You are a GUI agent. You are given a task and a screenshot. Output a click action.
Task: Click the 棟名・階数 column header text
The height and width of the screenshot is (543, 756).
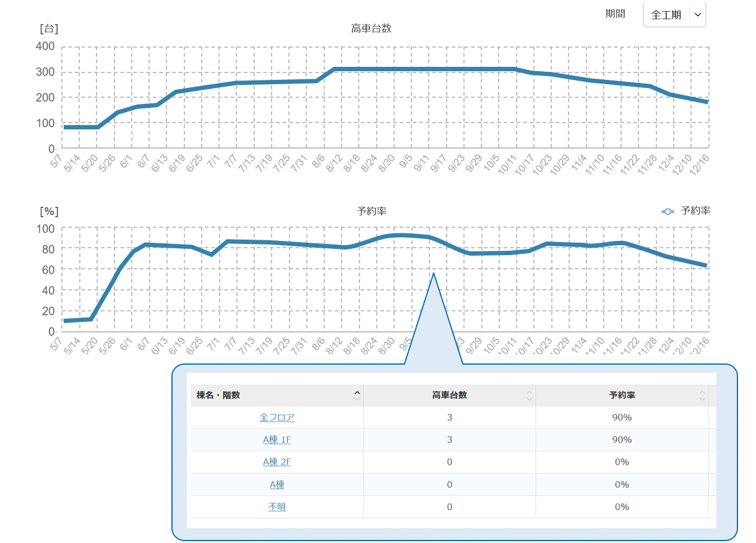coord(218,396)
